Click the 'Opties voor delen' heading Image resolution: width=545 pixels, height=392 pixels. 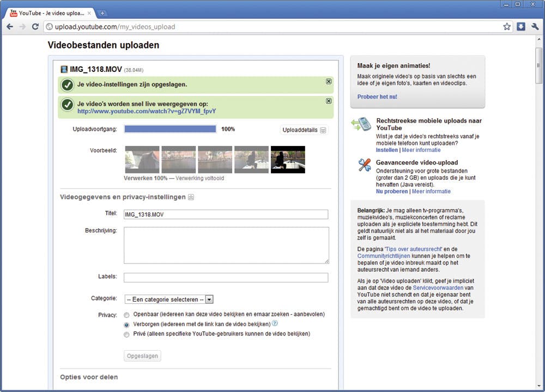coord(89,377)
